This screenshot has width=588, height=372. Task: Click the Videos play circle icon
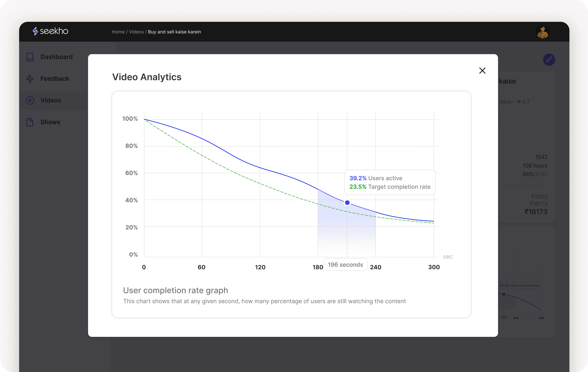coord(30,100)
